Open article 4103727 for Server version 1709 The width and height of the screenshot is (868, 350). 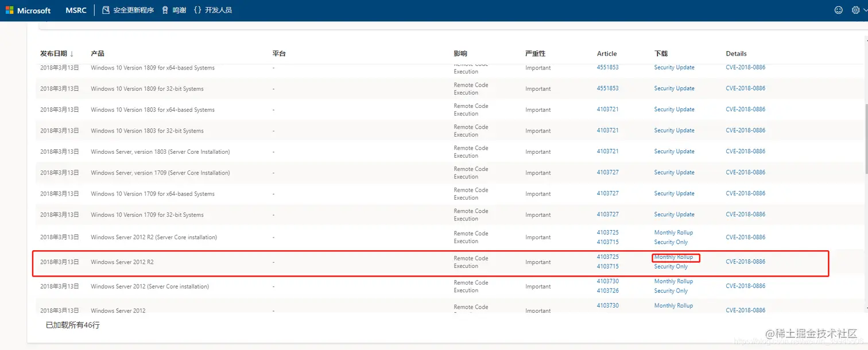[x=608, y=172]
